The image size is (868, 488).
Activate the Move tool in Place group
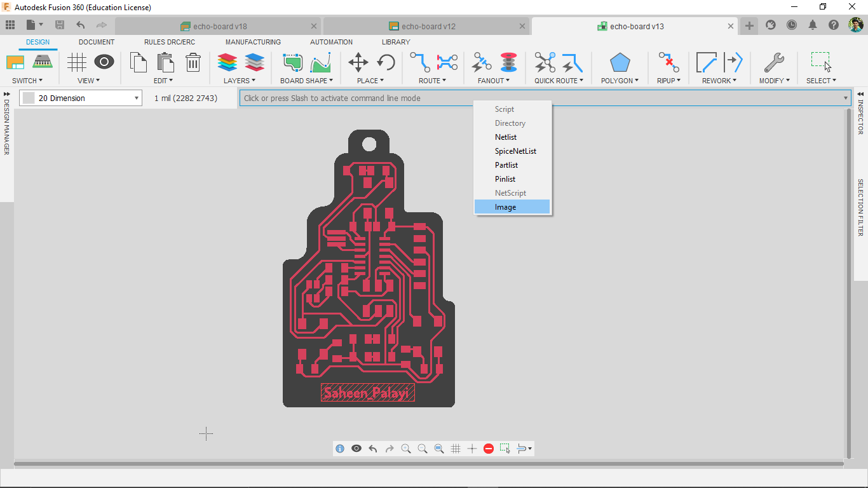click(x=358, y=62)
